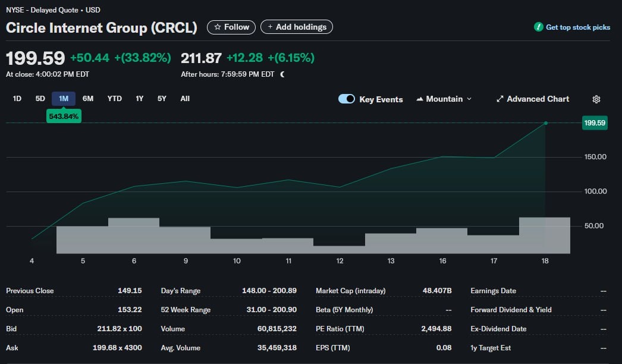Click the x-axis date label 12

click(340, 261)
